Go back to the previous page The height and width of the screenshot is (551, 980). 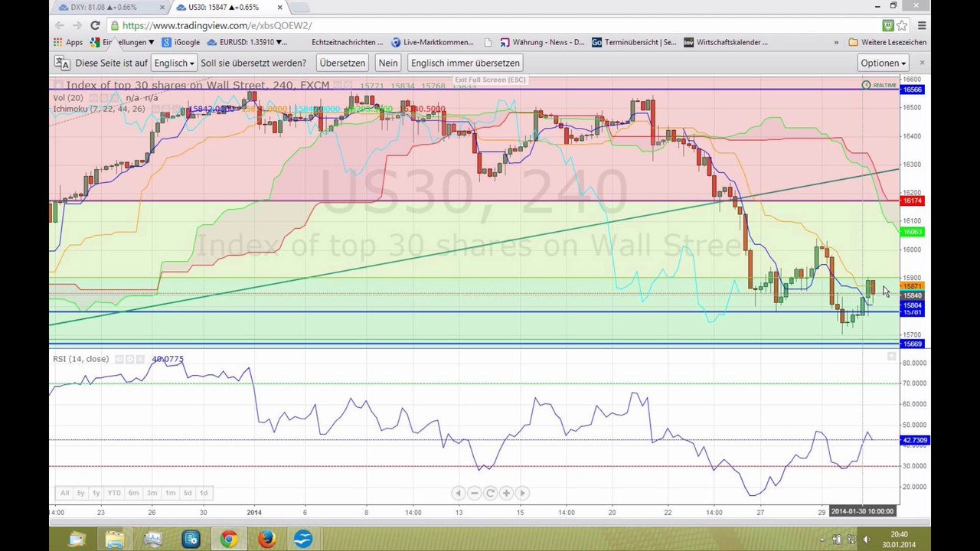click(x=60, y=25)
